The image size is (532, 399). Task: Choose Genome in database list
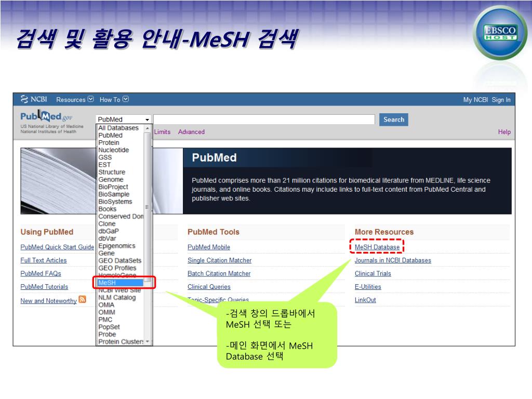pos(111,179)
